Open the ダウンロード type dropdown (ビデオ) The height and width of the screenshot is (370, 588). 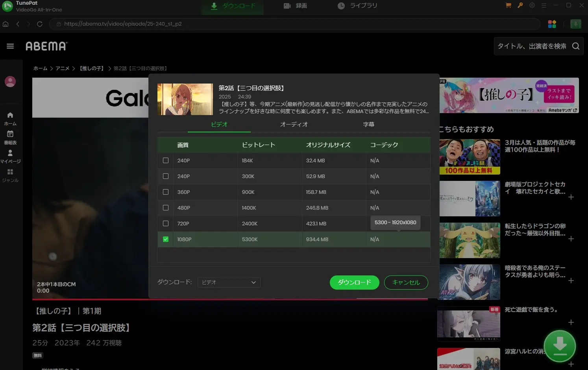click(229, 282)
